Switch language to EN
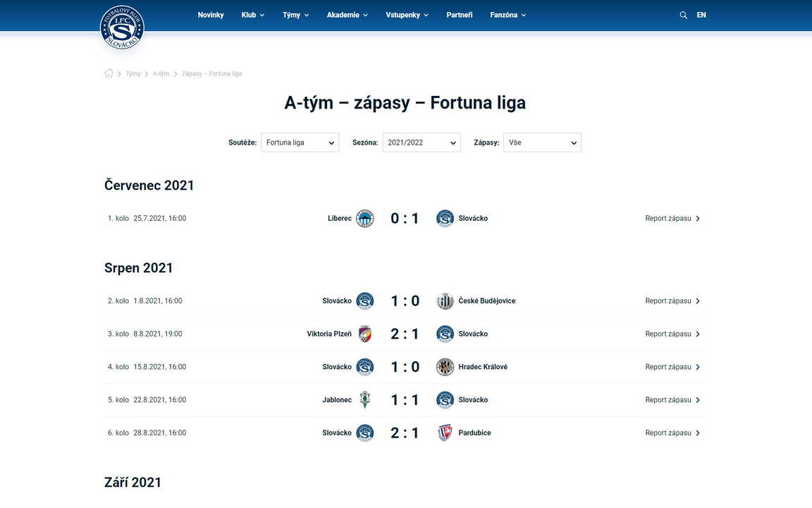 [x=701, y=14]
